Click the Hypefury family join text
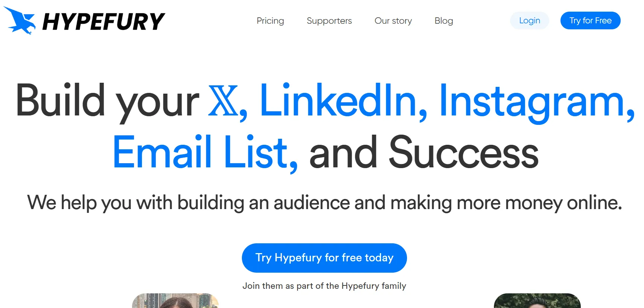The width and height of the screenshot is (644, 308). pos(324,286)
